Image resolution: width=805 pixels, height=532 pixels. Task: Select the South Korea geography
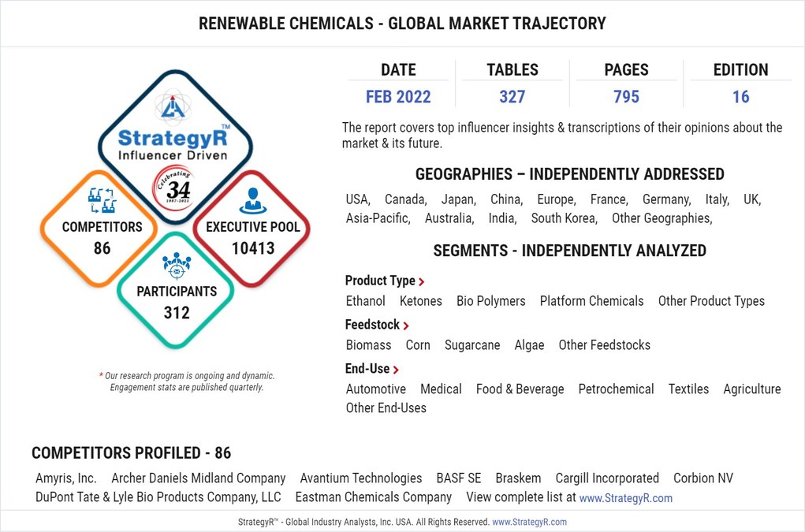[x=565, y=218]
